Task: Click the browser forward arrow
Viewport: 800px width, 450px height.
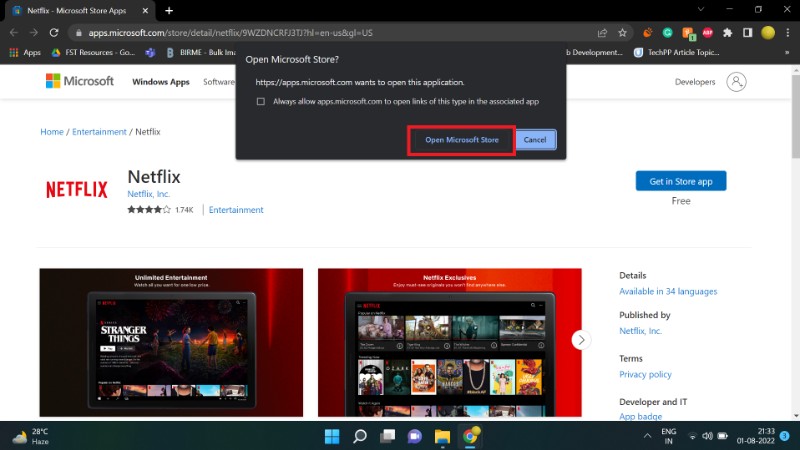Action: 34,33
